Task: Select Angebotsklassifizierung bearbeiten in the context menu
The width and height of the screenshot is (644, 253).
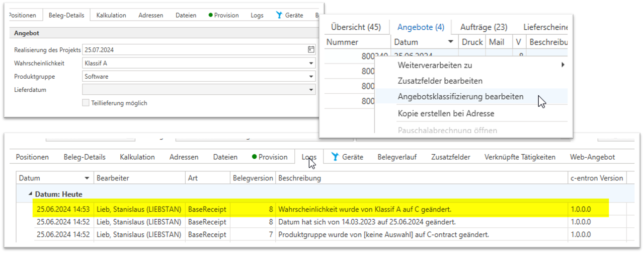Action: (x=460, y=96)
